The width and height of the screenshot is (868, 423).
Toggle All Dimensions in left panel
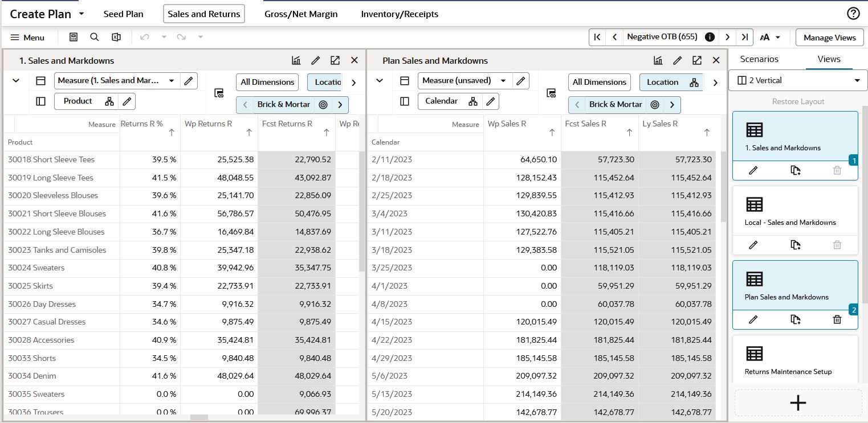click(267, 82)
